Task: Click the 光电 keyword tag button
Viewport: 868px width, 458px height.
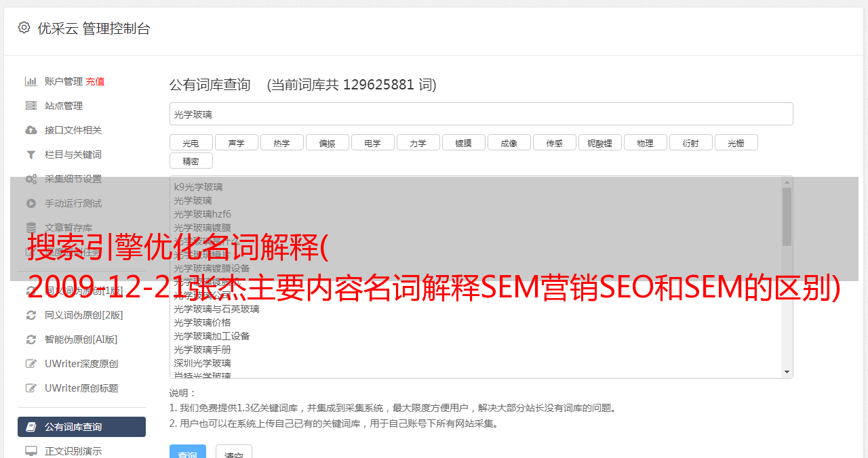Action: 191,142
